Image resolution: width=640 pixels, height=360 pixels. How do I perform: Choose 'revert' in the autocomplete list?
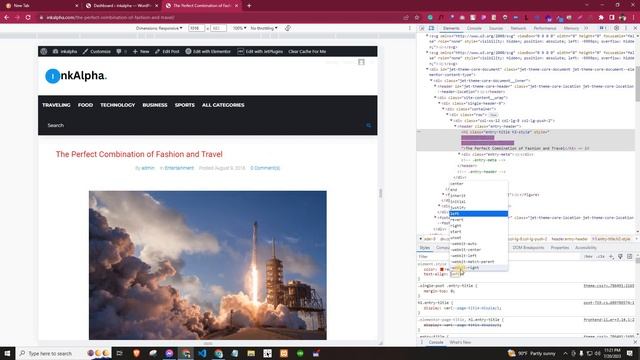(478, 220)
